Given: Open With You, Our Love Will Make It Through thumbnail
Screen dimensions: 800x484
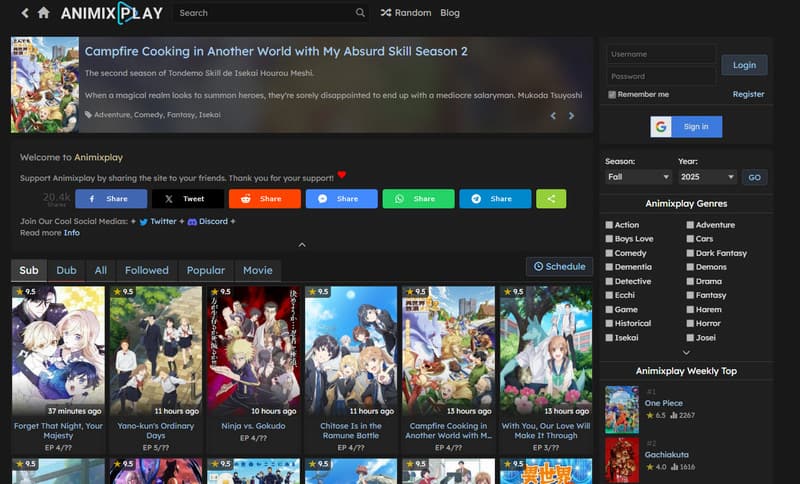Looking at the screenshot, I should [x=546, y=351].
